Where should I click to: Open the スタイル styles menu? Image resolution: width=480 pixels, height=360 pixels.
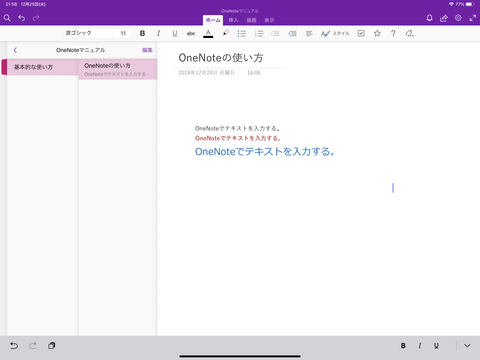point(335,33)
